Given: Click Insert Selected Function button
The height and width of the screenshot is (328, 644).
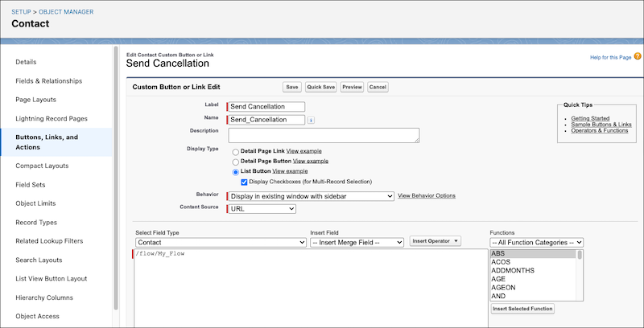Looking at the screenshot, I should [522, 309].
